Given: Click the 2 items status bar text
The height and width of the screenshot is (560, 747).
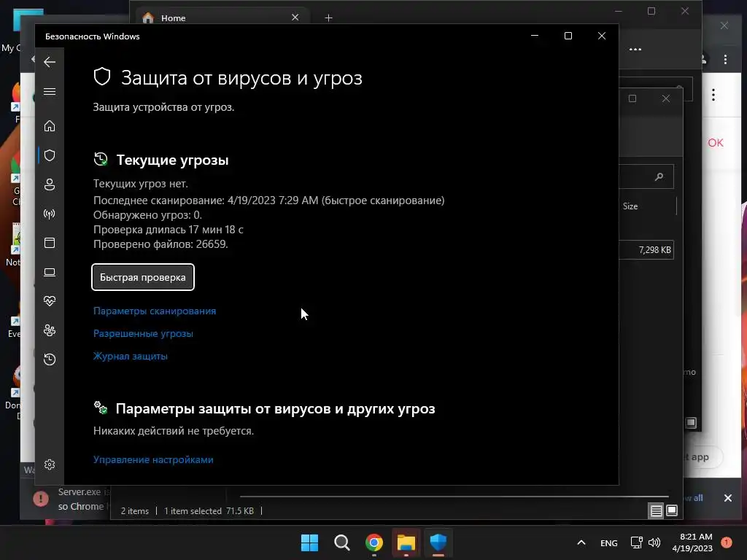Looking at the screenshot, I should 135,511.
